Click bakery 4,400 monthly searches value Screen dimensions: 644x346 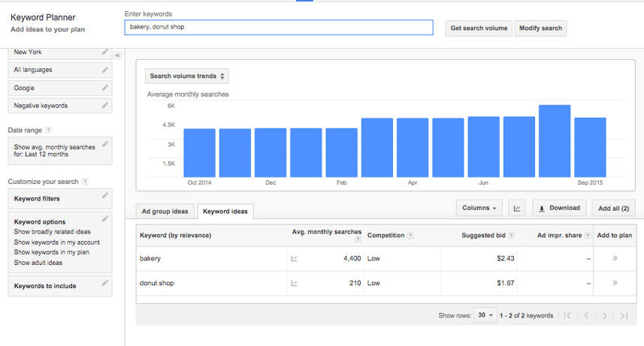coord(352,259)
